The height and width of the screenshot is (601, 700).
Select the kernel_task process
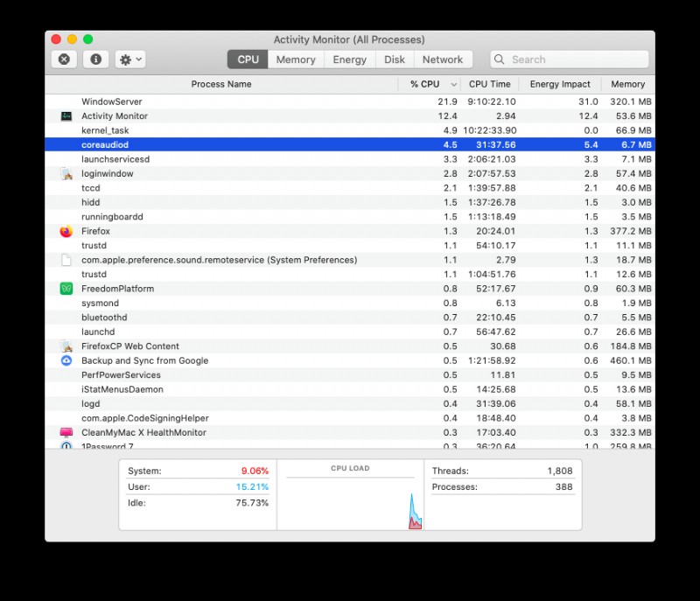(x=350, y=130)
